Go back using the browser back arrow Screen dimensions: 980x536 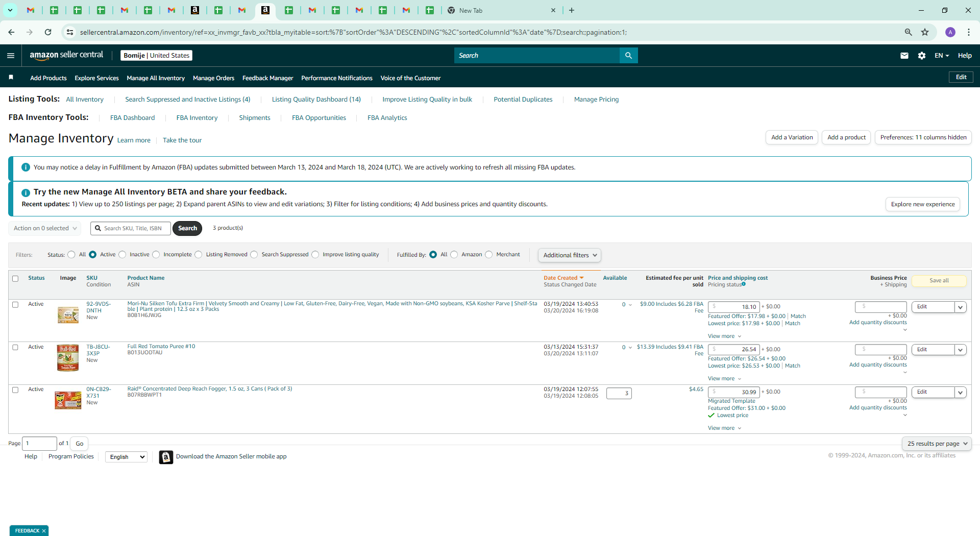(11, 32)
